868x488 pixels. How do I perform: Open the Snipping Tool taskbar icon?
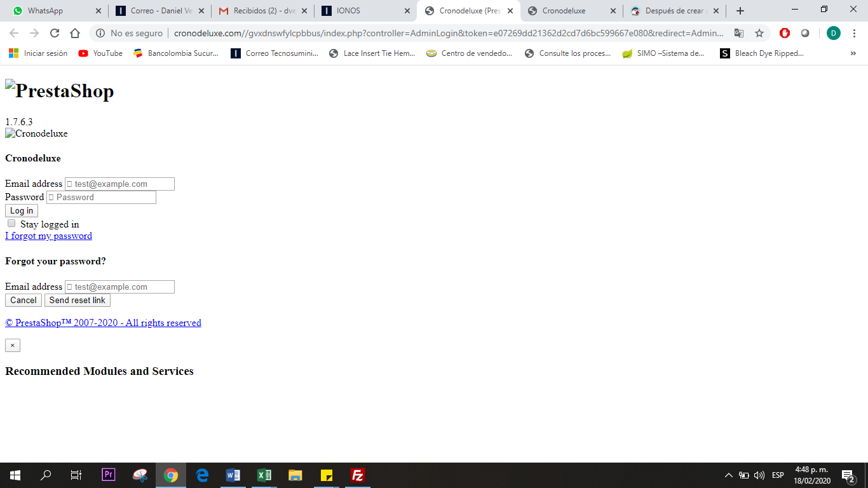140,475
